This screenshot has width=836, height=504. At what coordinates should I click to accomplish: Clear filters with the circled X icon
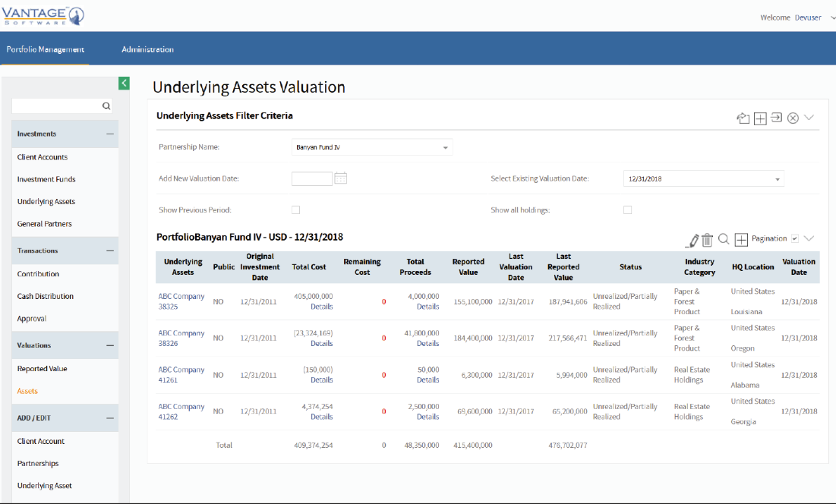(x=793, y=118)
